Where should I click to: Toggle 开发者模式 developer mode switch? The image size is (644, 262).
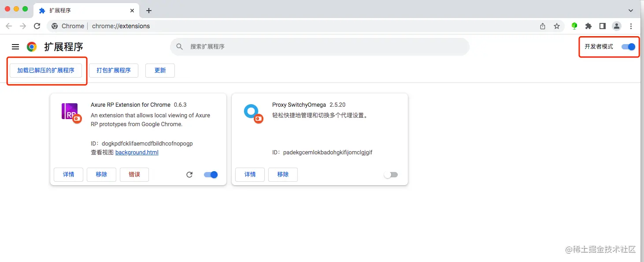click(629, 47)
